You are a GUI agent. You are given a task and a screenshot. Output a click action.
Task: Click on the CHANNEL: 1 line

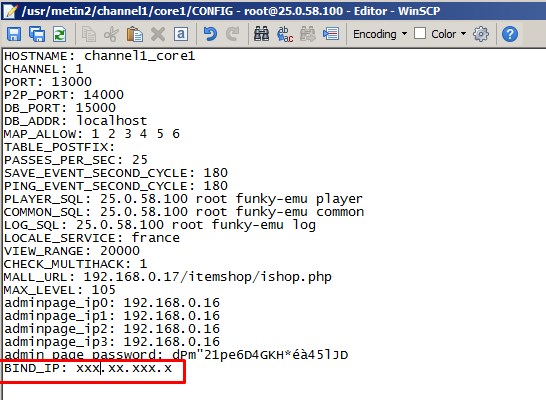44,69
